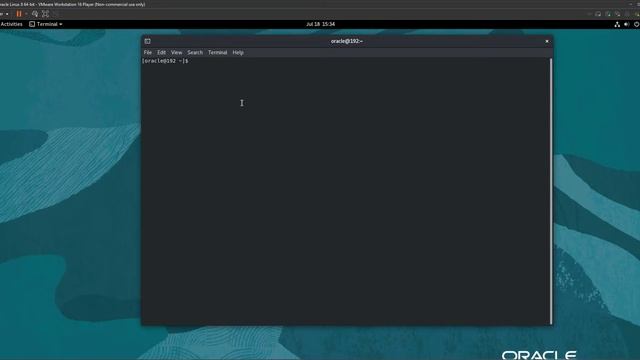Open the Terminal app menu in top bar

[x=46, y=24]
